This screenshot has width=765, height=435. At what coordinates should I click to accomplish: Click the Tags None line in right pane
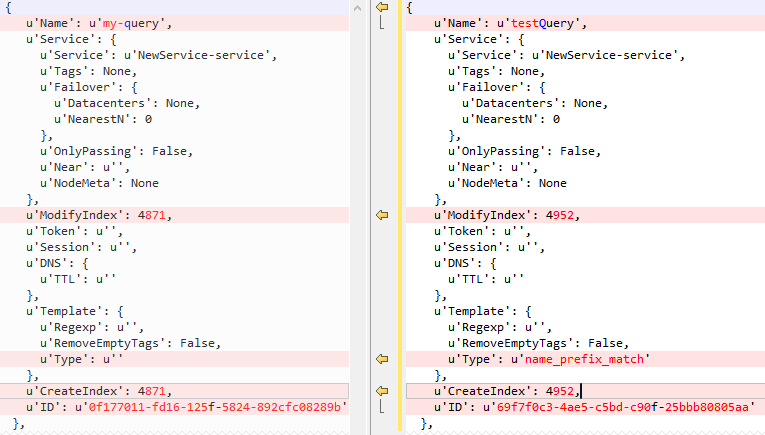(496, 71)
